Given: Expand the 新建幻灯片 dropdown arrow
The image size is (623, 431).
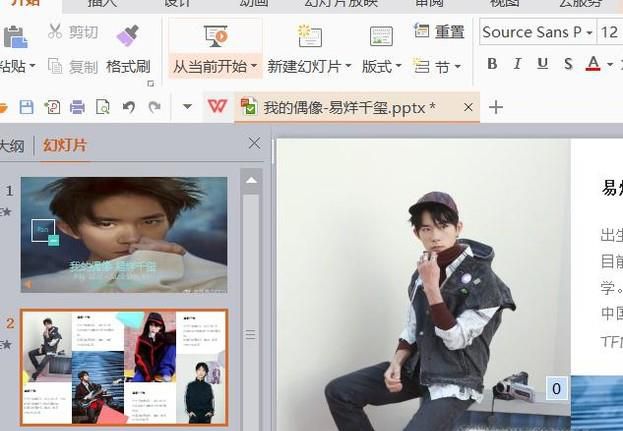Looking at the screenshot, I should click(x=348, y=66).
